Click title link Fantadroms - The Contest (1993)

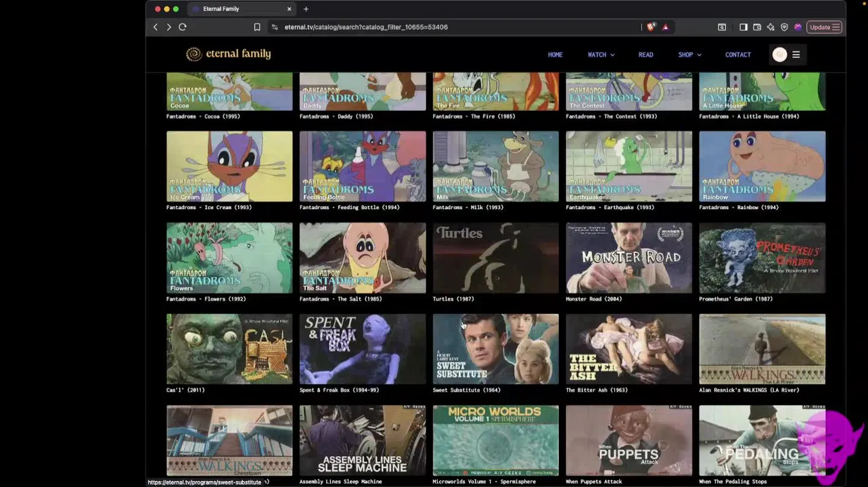pyautogui.click(x=611, y=116)
